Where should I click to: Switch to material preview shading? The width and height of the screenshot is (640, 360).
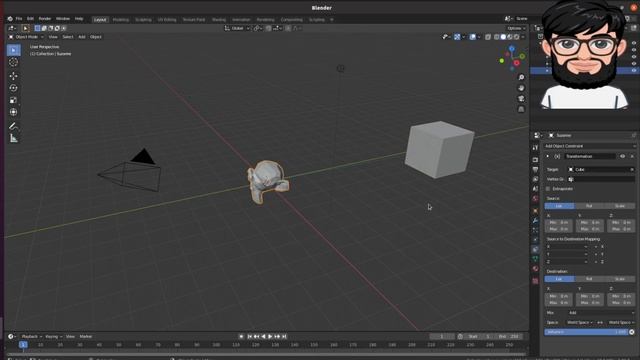[x=510, y=37]
